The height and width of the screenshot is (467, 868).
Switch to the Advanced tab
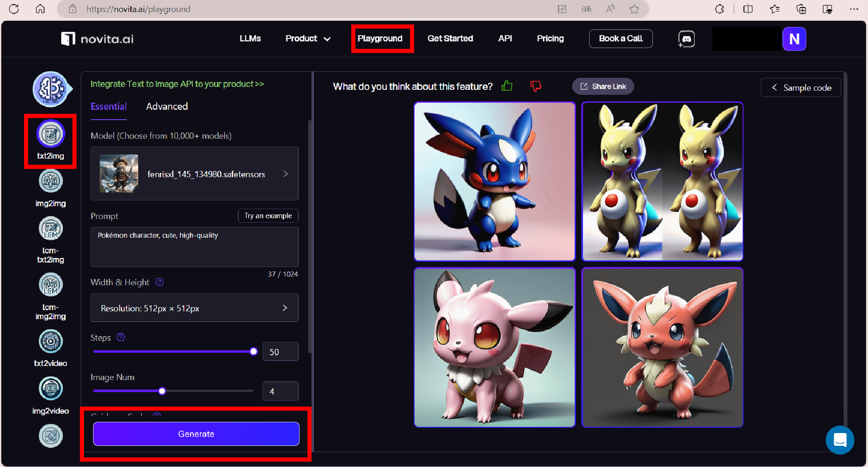pyautogui.click(x=167, y=106)
